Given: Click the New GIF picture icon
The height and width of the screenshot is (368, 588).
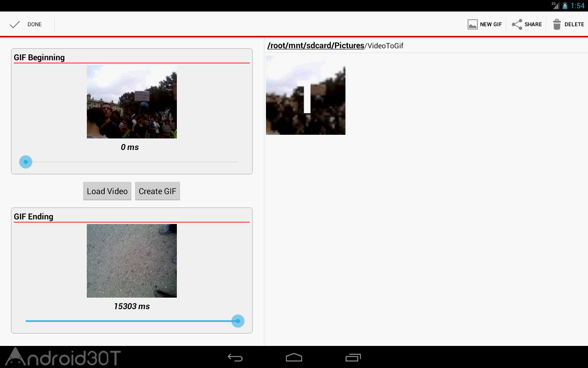Looking at the screenshot, I should pyautogui.click(x=473, y=24).
